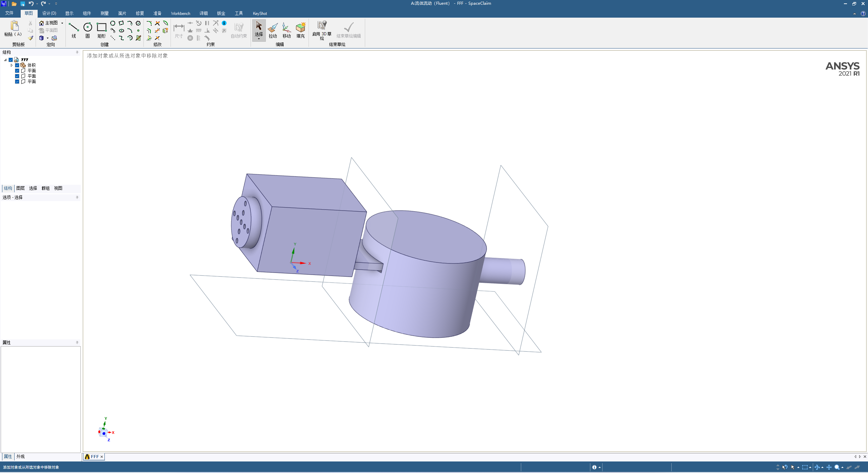The image size is (868, 473).
Task: Switch to the 外观 tab at bottom
Action: pyautogui.click(x=20, y=456)
